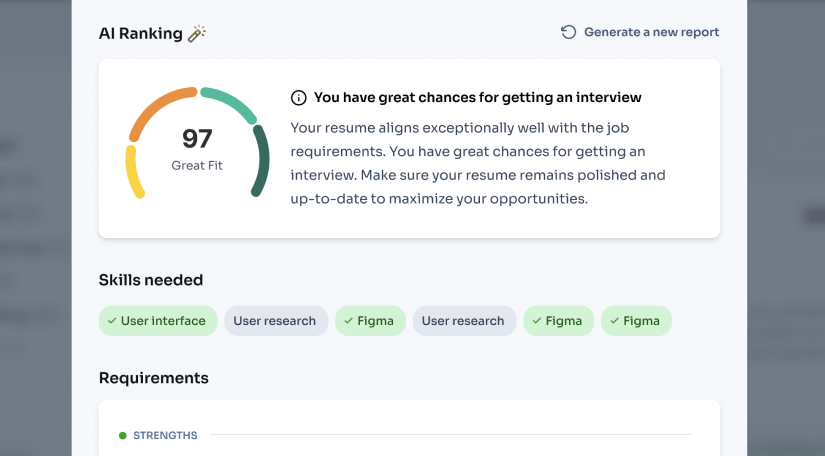Click the STRENGTHS section label
825x456 pixels.
[165, 436]
